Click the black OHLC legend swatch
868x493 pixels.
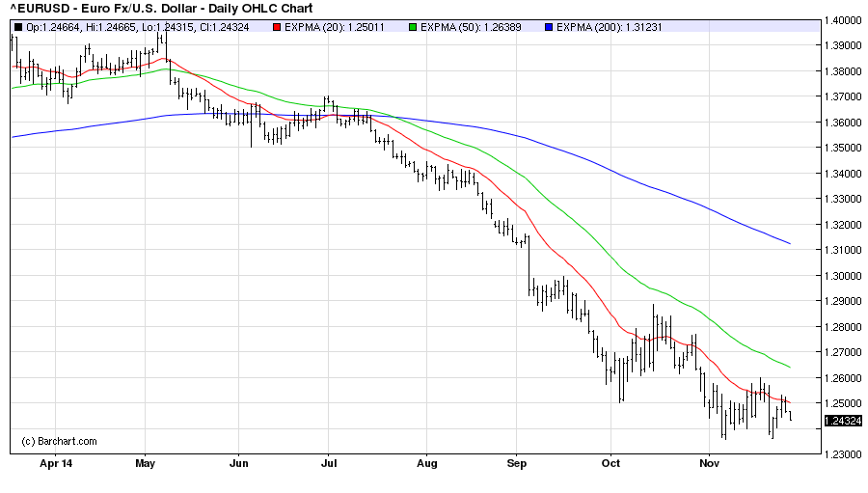[x=16, y=25]
